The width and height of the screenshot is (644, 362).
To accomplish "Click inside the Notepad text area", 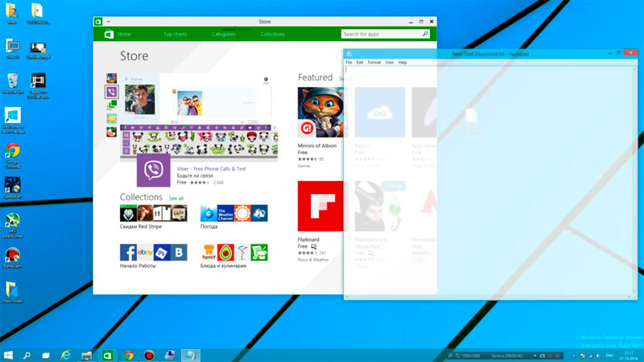I will pos(489,180).
